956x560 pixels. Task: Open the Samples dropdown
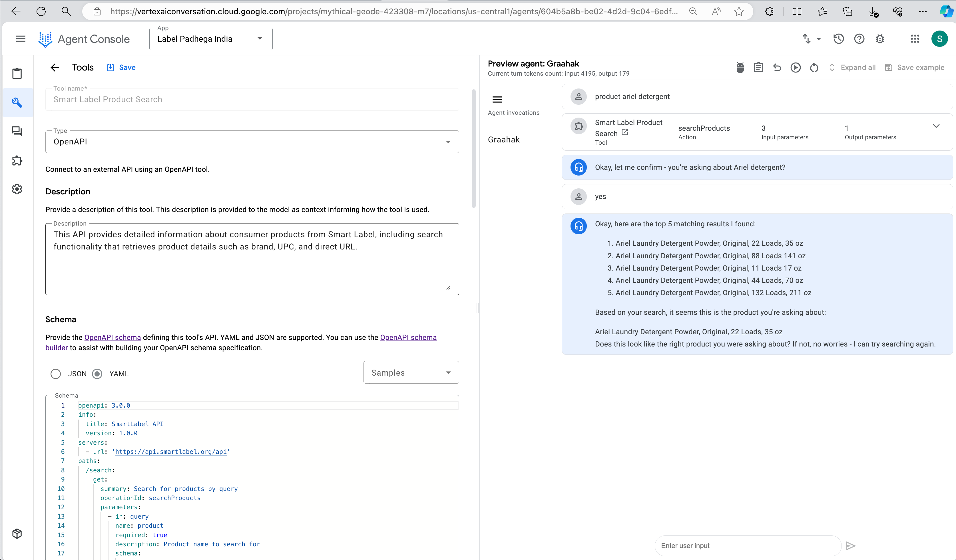(411, 373)
